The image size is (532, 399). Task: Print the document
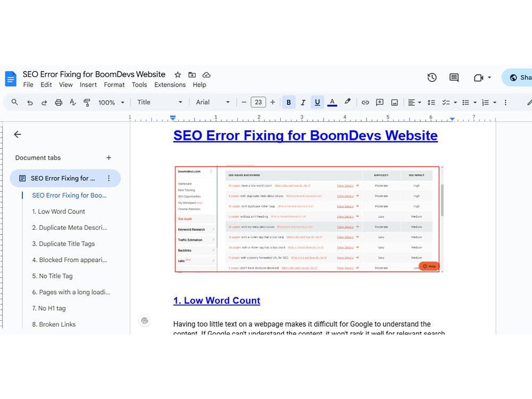click(59, 103)
